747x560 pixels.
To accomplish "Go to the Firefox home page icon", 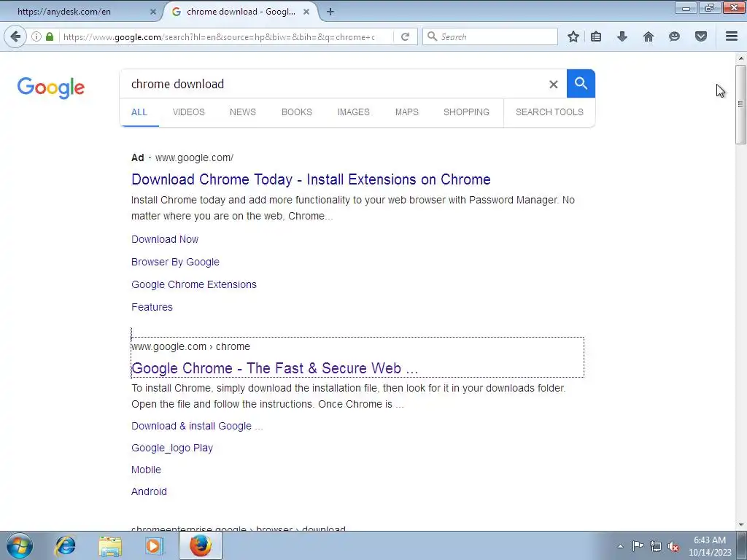I will tap(649, 36).
